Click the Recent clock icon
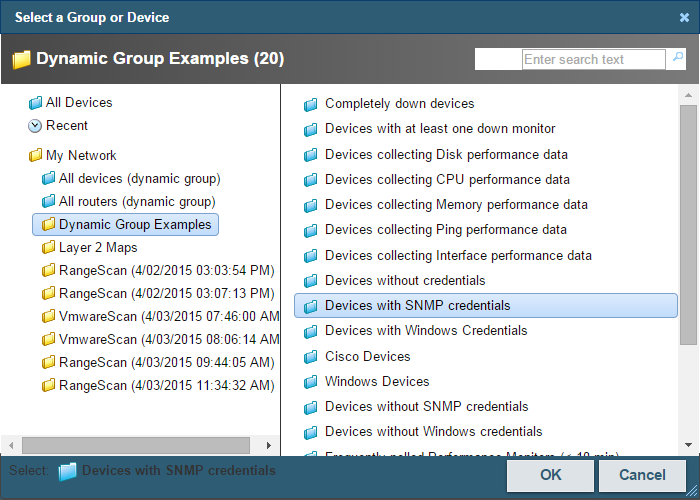The width and height of the screenshot is (700, 500). (x=35, y=126)
